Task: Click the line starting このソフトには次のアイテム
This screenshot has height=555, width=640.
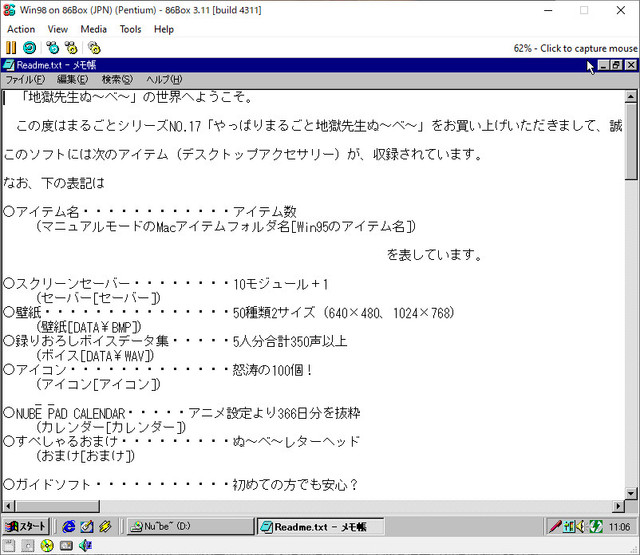Action: point(243,154)
